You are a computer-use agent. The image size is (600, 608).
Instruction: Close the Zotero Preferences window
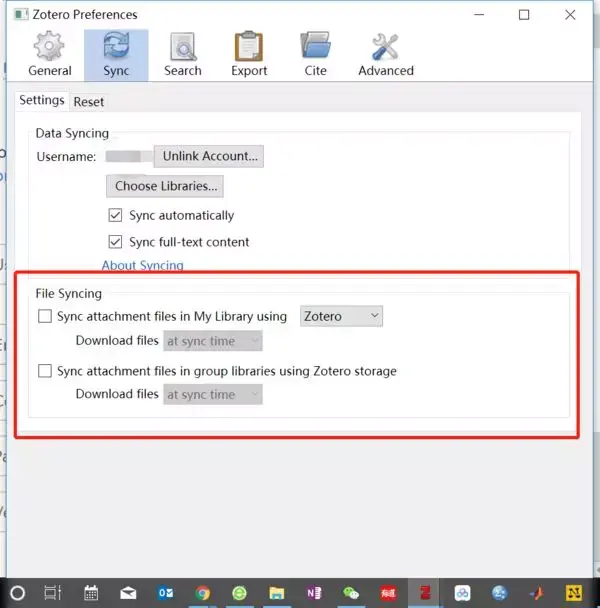[x=570, y=15]
